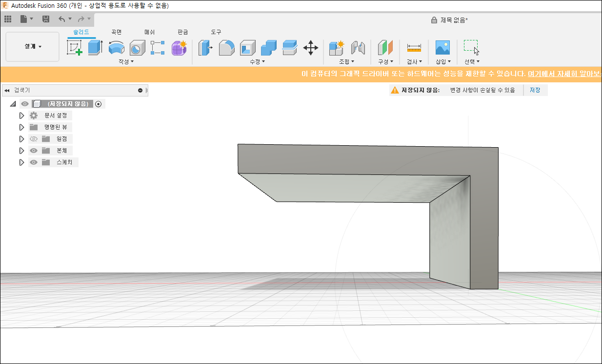
Task: Select the New Component tool
Action: tap(337, 48)
